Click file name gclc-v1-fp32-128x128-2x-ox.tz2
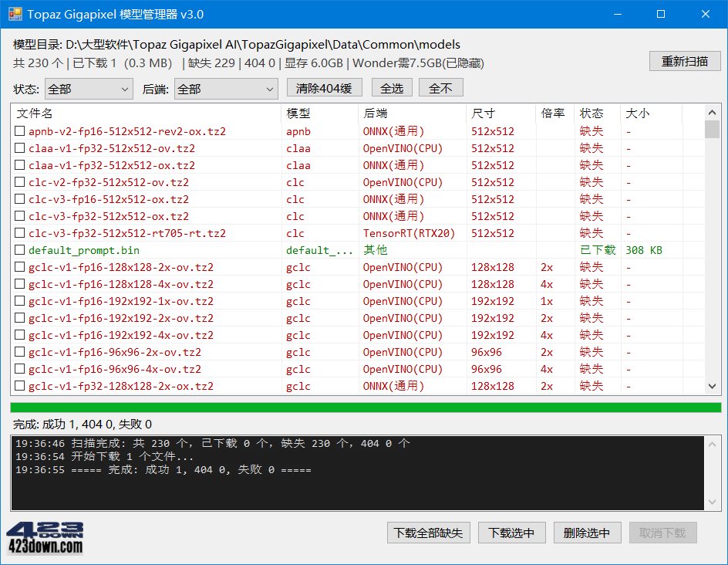The width and height of the screenshot is (728, 565). tap(121, 386)
